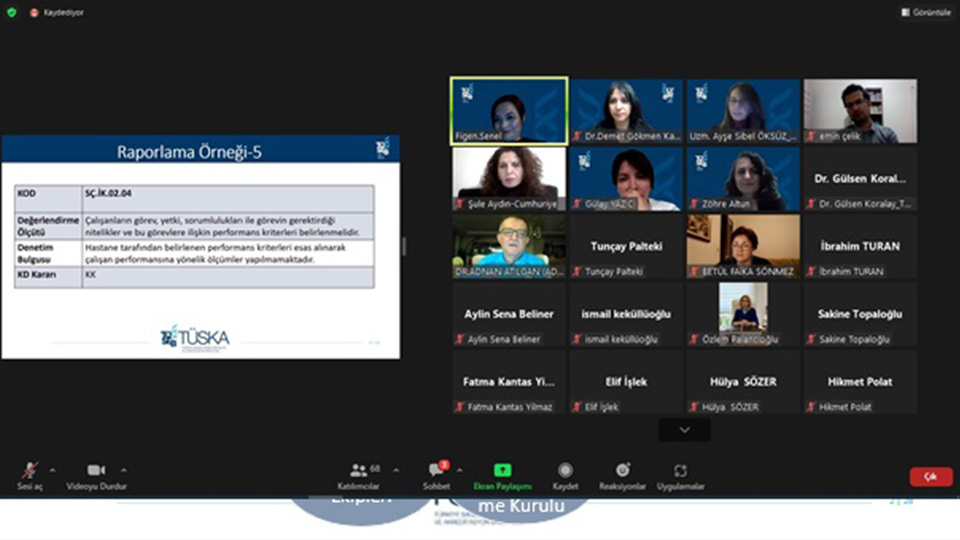Image resolution: width=960 pixels, height=540 pixels.
Task: Show next page of participants with down chevron
Action: (684, 429)
